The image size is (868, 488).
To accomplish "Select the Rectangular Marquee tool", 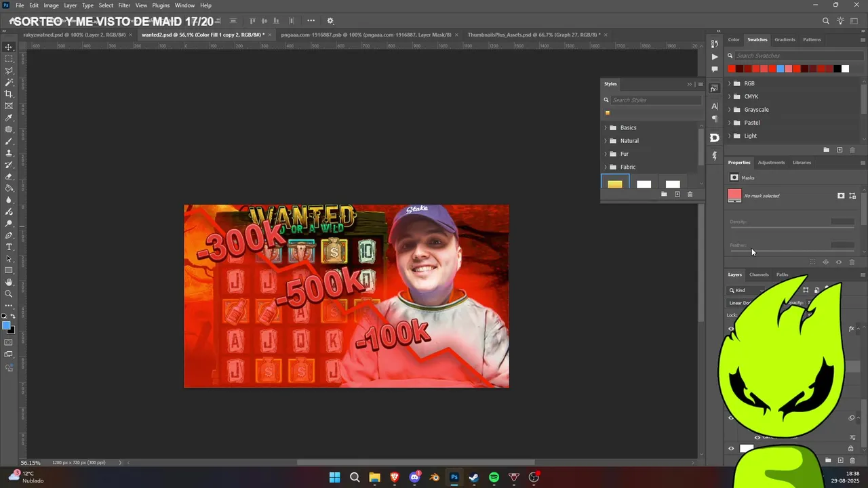I will click(x=9, y=59).
